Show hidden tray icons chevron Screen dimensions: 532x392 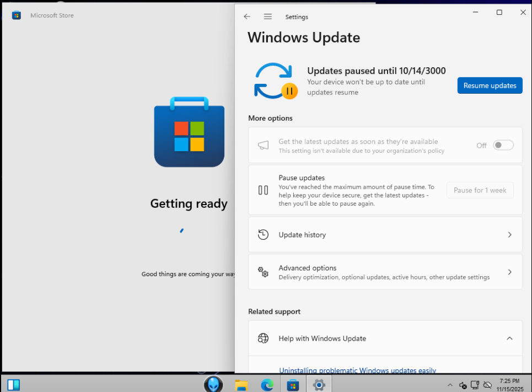tap(450, 385)
